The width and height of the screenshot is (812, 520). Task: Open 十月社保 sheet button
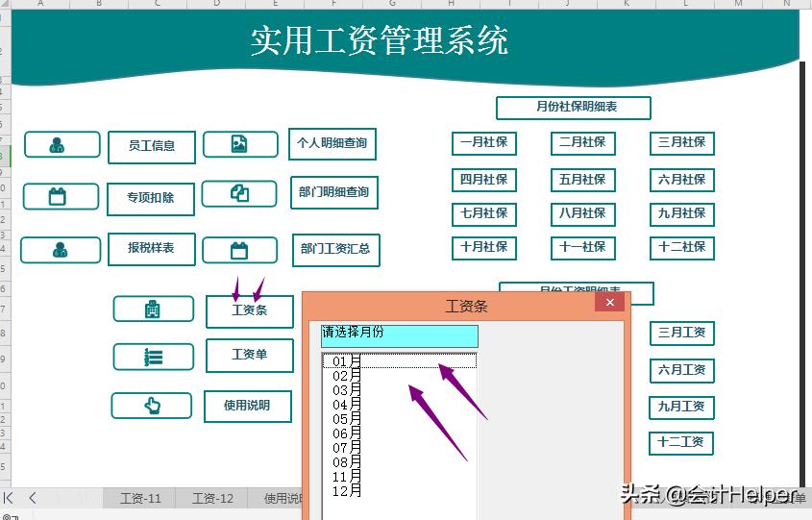pos(484,248)
